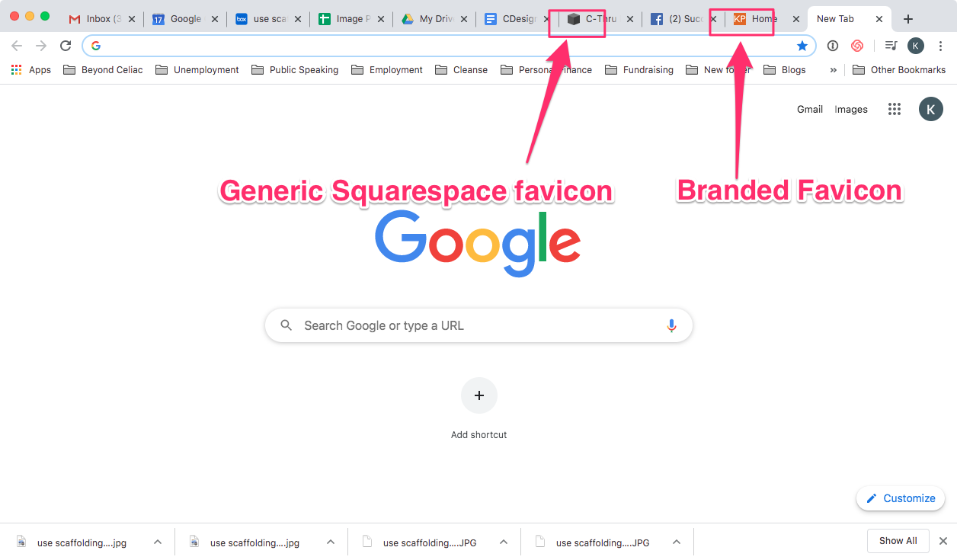Open the Unemployment bookmark folder
Viewport: 957px width, 560px height.
(197, 69)
